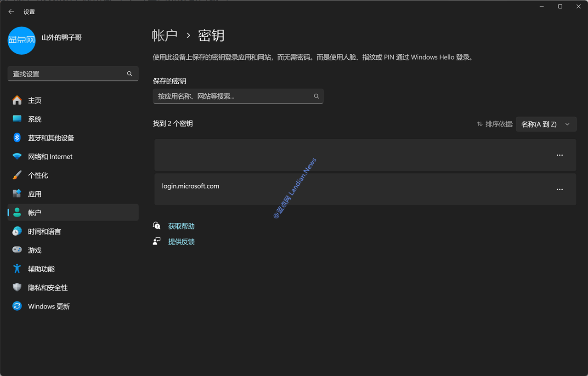Screen dimensions: 588x376
Task: Click the 密钥 breadcrumb title
Action: (x=211, y=35)
